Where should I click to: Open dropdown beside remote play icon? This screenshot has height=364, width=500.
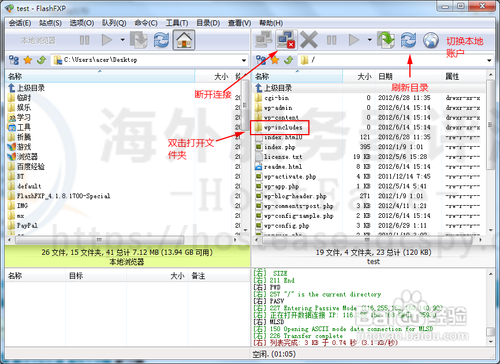369,40
